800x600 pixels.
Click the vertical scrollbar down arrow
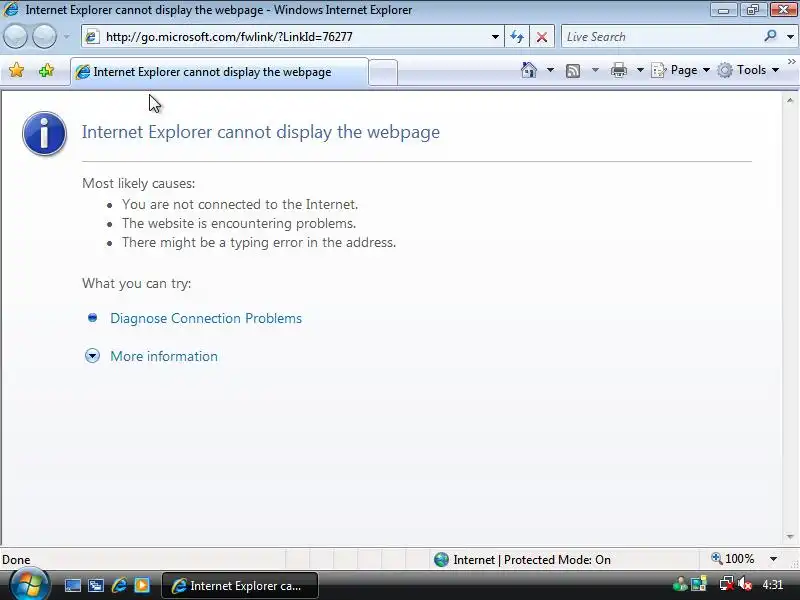pyautogui.click(x=790, y=537)
